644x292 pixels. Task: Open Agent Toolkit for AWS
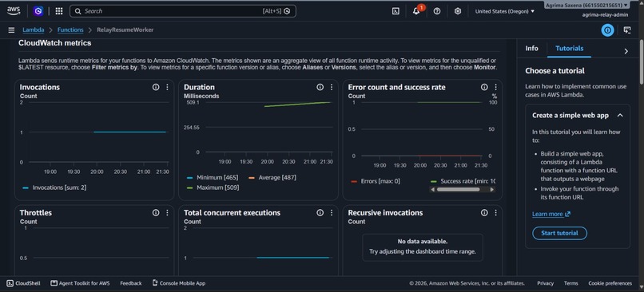point(80,283)
